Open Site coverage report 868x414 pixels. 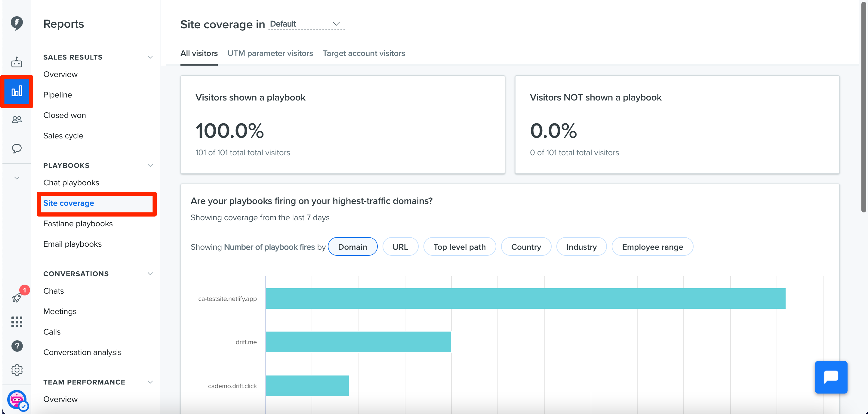[97, 203]
